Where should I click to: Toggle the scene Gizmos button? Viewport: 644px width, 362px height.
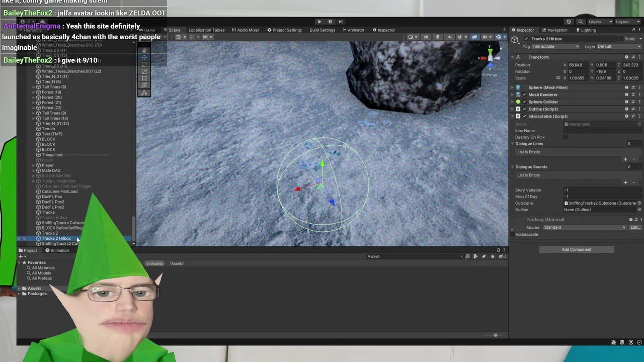pos(499,37)
